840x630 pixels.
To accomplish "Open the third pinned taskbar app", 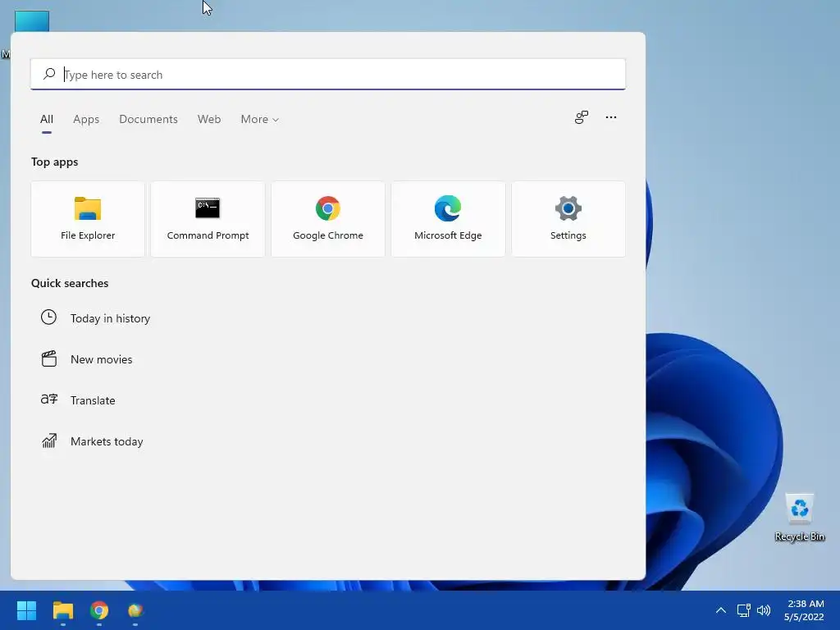I will 135,610.
